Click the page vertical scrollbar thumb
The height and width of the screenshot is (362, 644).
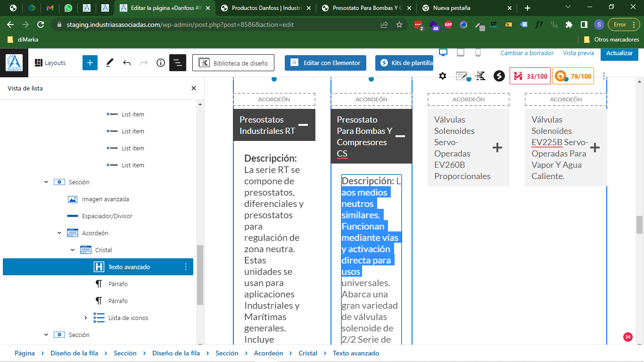[x=640, y=224]
